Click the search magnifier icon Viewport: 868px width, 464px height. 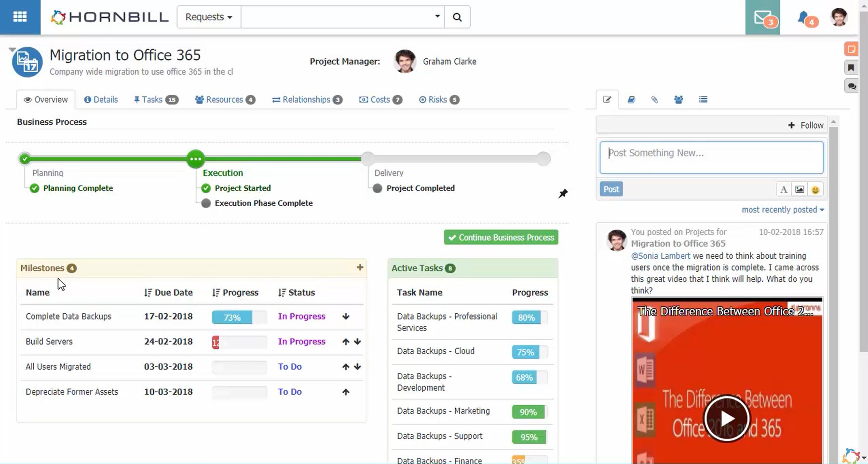click(457, 16)
